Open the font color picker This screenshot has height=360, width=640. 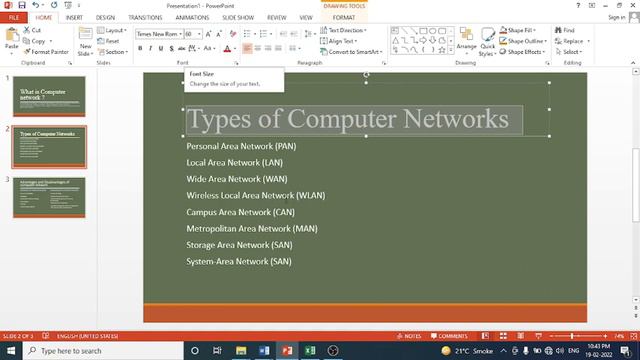[235, 49]
